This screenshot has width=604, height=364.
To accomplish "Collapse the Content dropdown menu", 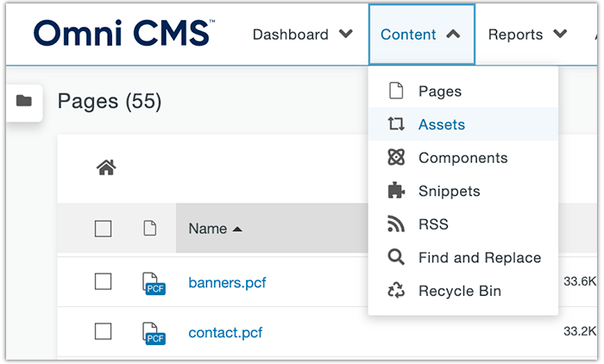I will (422, 35).
